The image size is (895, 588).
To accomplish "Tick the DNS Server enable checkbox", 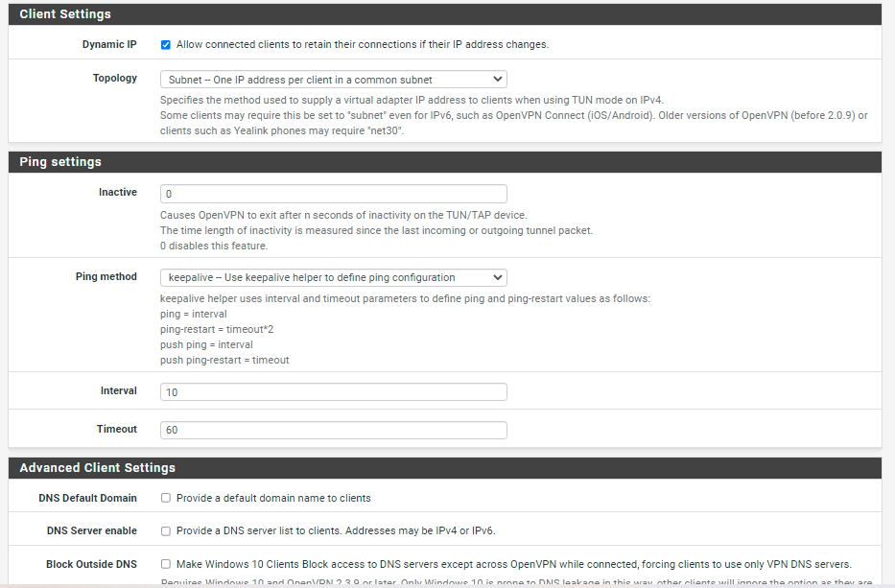I will tap(166, 530).
